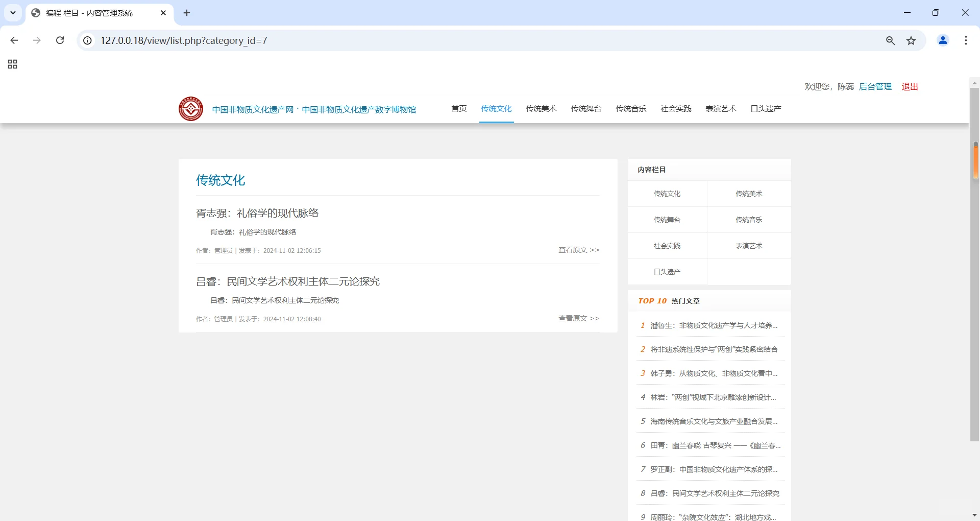Select 口头遗产 in the content sidebar
Screen dimensions: 980x521
pos(667,271)
